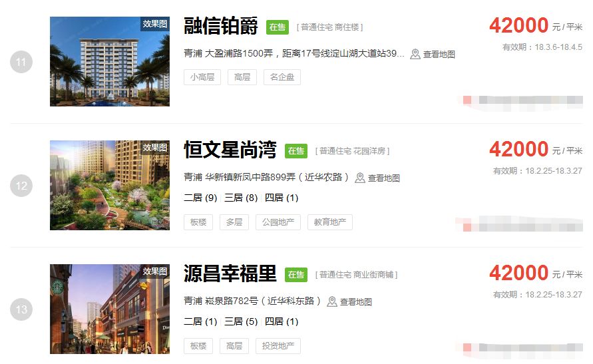Click 在售 status badge beside 源昌幸福里
The width and height of the screenshot is (593, 364).
296,275
